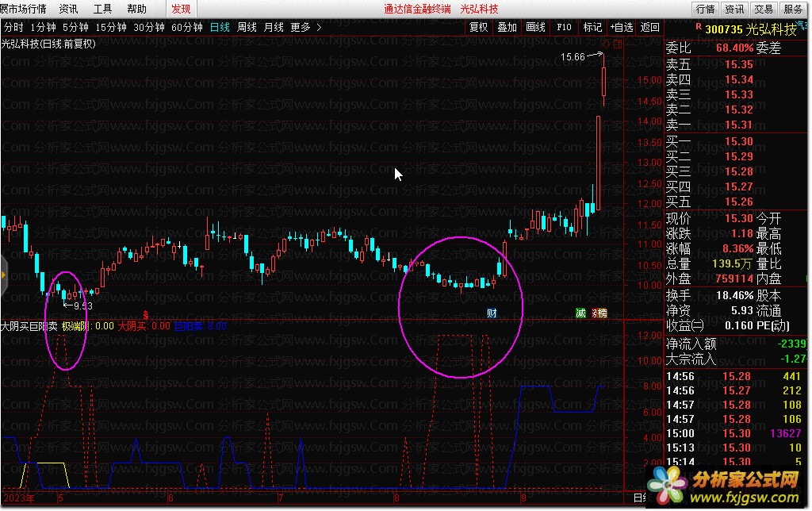Click the 2023年 date axis label

click(19, 498)
